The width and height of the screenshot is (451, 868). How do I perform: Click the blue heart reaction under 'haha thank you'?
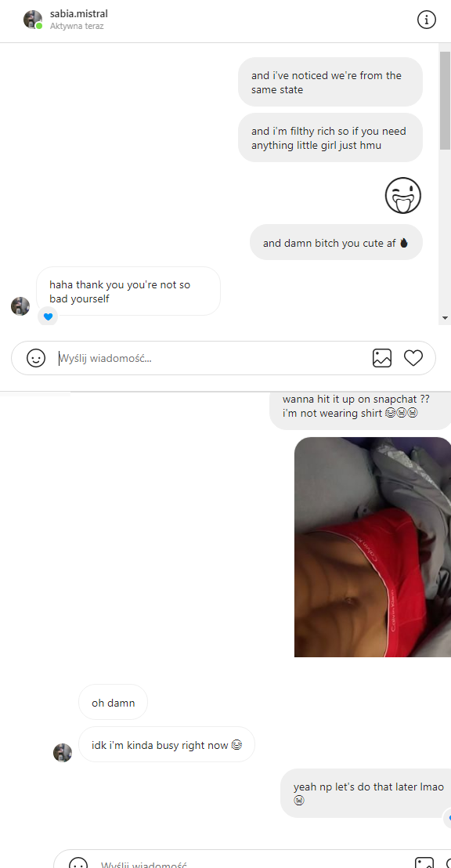pyautogui.click(x=48, y=316)
